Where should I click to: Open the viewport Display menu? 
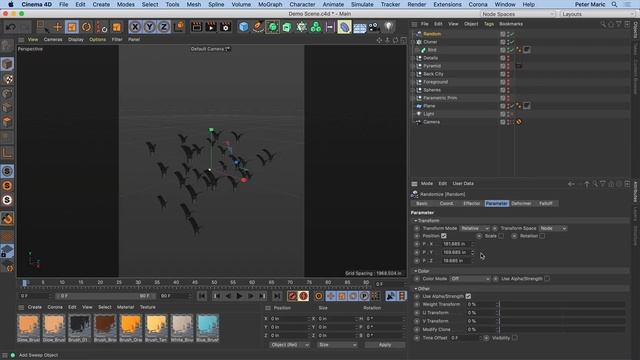(x=76, y=40)
